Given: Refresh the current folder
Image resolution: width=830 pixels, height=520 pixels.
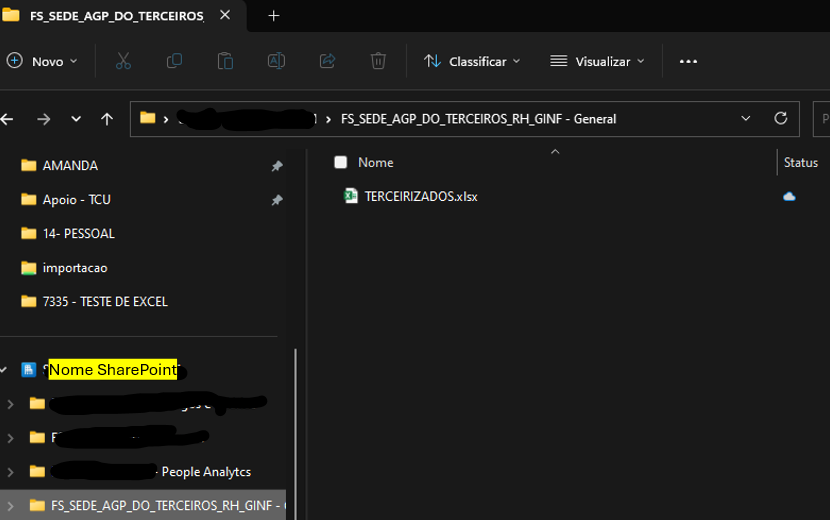Looking at the screenshot, I should point(781,119).
